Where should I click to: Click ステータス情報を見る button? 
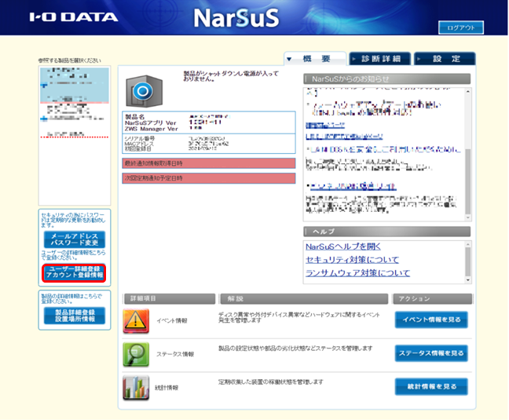[431, 353]
